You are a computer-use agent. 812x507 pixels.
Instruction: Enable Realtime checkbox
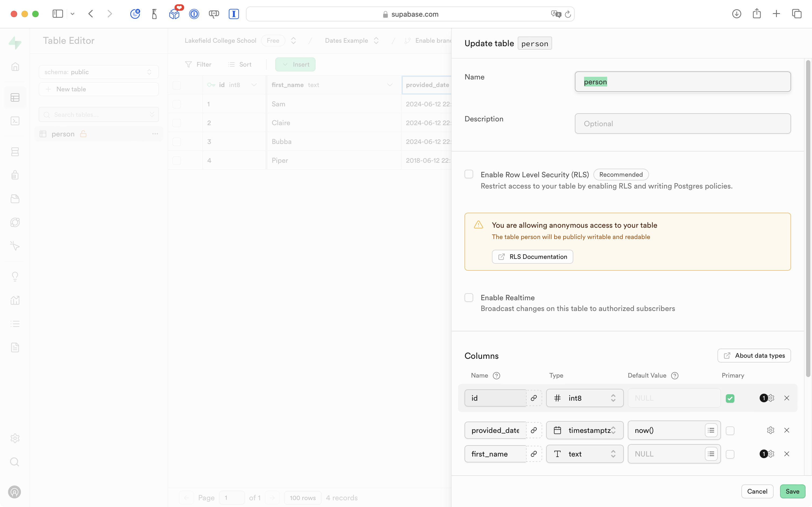[x=469, y=298]
